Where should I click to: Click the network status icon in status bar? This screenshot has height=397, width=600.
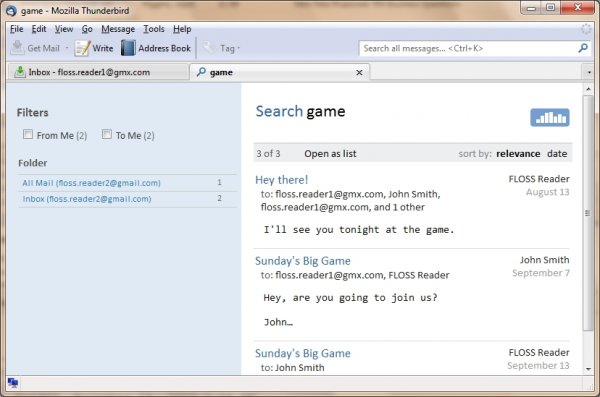point(13,382)
